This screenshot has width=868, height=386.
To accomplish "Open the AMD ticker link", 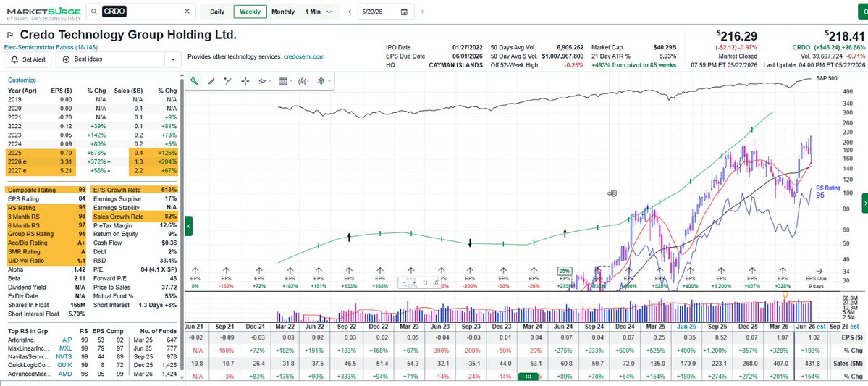I will tap(66, 375).
